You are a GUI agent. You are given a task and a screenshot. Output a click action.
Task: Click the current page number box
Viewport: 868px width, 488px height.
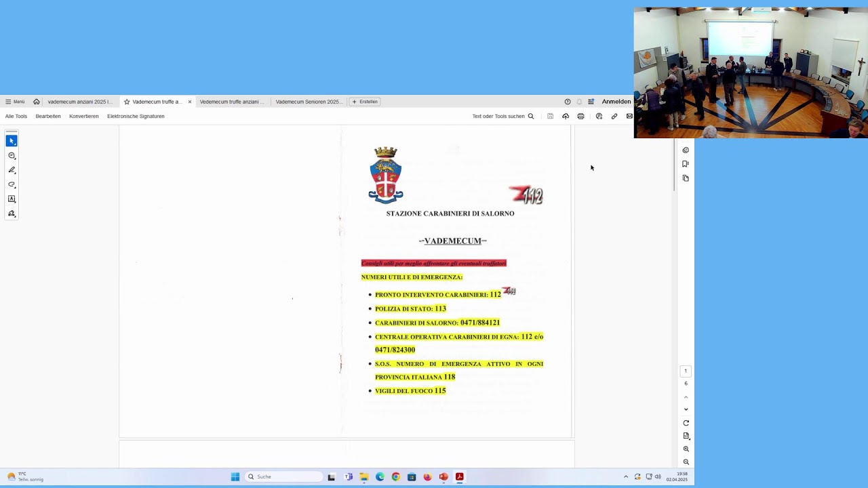686,371
